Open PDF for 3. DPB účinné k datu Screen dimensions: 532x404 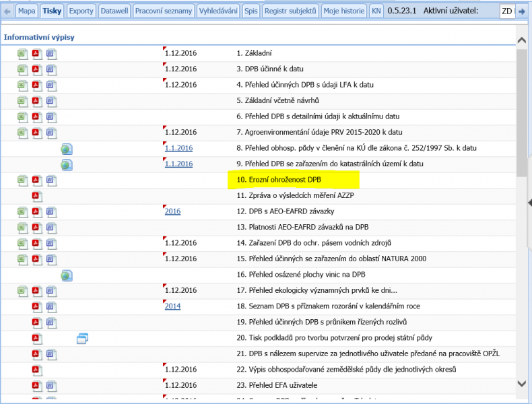point(37,69)
